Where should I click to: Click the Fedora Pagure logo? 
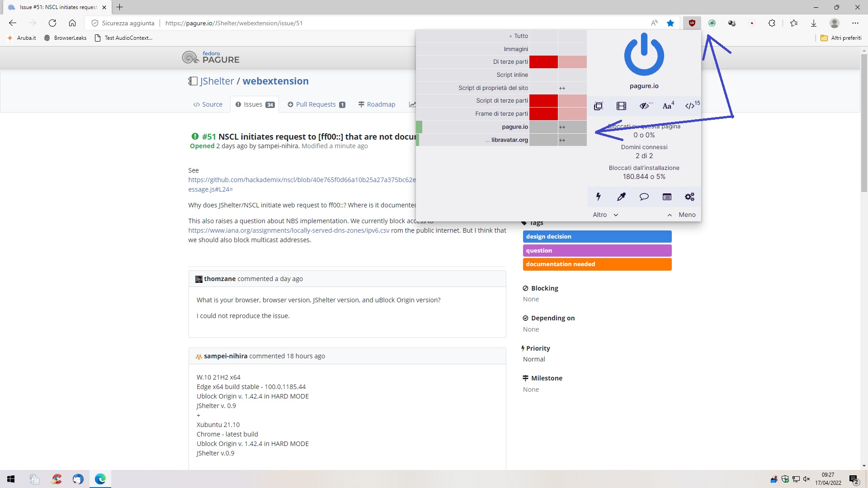tap(211, 57)
